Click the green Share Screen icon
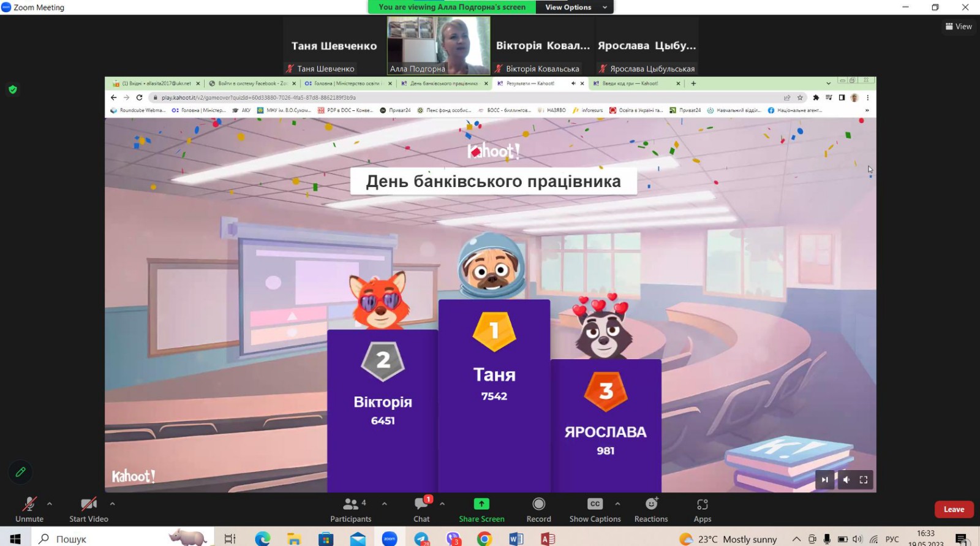Viewport: 980px width, 546px height. pos(481,504)
